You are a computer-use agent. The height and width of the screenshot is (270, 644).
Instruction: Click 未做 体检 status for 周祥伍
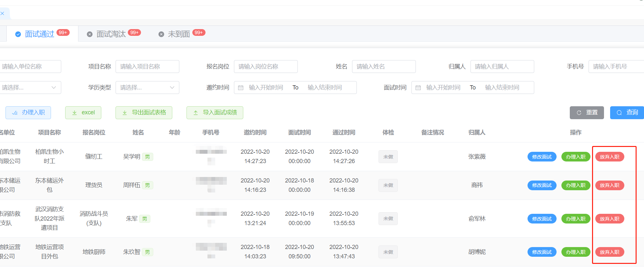click(388, 185)
